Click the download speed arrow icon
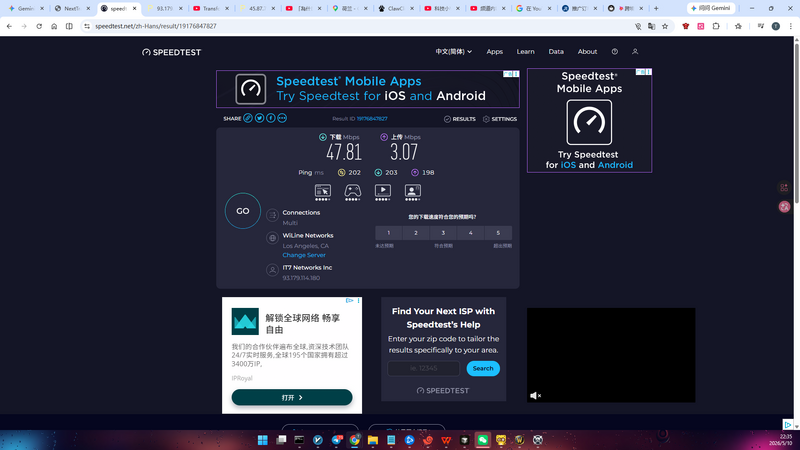The width and height of the screenshot is (800, 450). 322,137
